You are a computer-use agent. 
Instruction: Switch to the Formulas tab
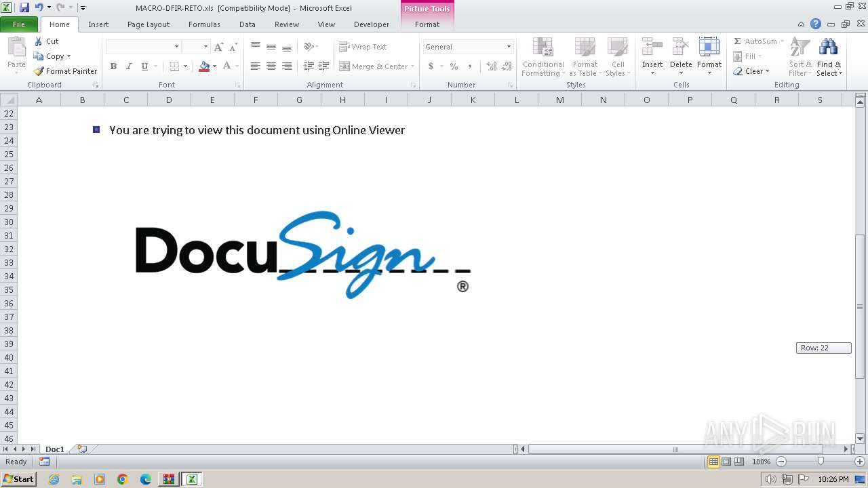pos(204,24)
